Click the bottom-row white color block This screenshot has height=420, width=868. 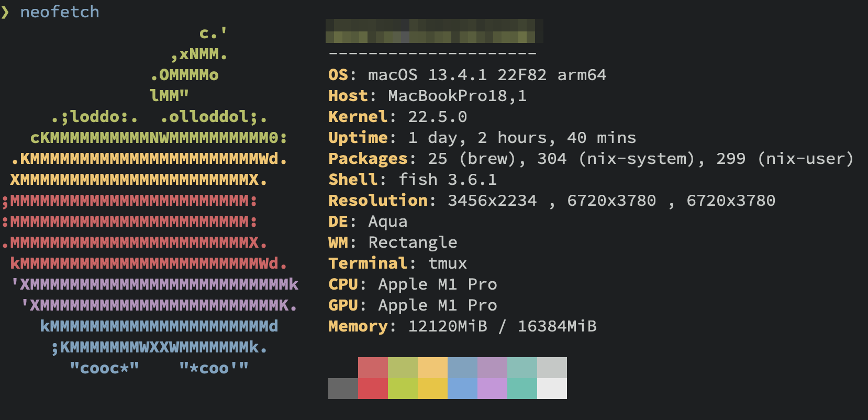pos(552,389)
